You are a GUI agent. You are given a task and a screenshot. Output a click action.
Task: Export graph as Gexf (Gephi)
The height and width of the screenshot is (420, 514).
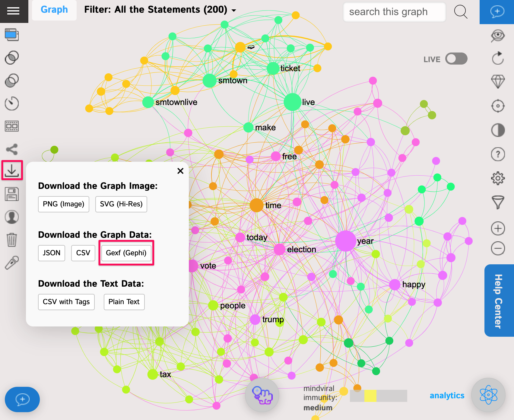tap(126, 253)
